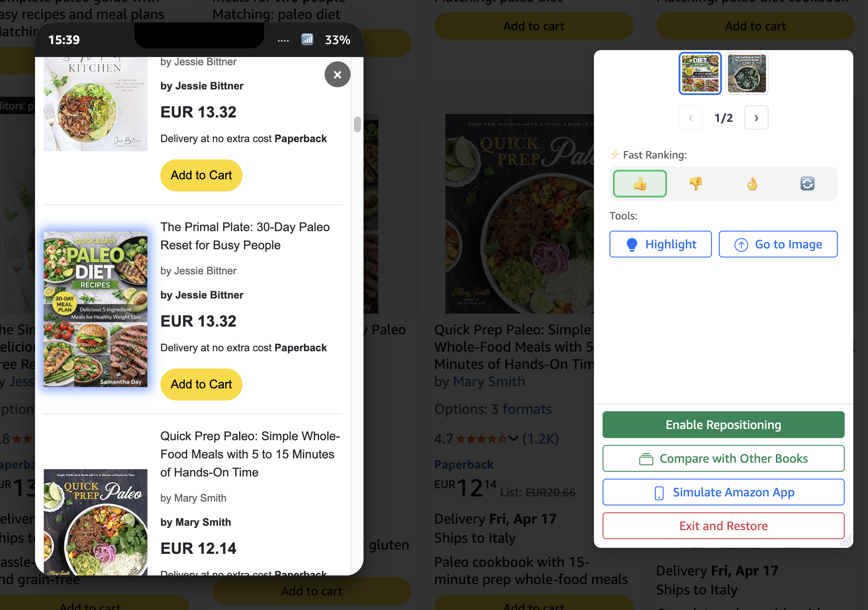Click the thumbs down ranking icon
The height and width of the screenshot is (610, 868).
pos(696,184)
